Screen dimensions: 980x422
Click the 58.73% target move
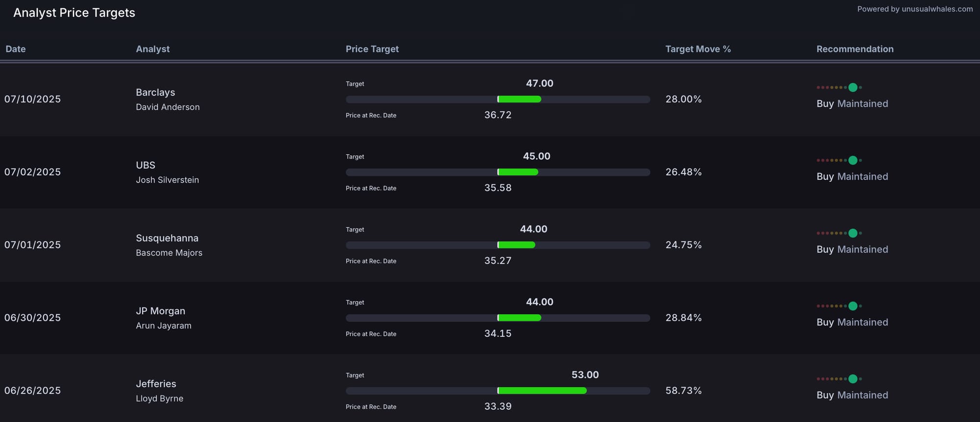[684, 391]
